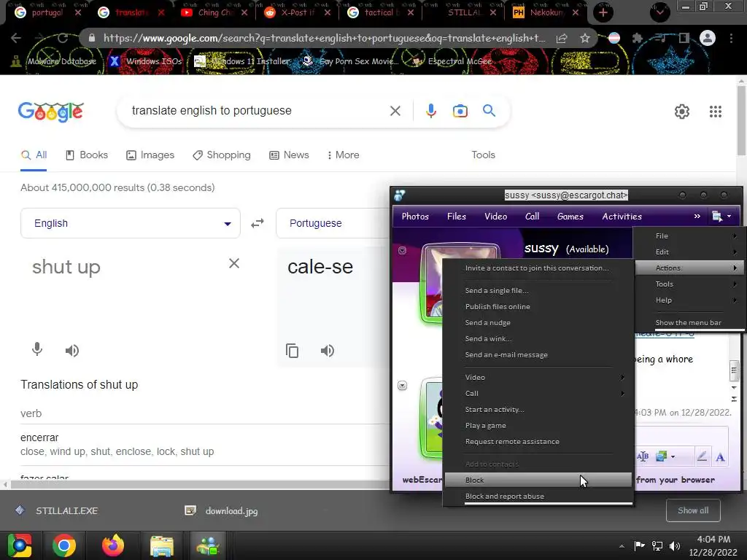Listen to the Portuguese translation

328,351
